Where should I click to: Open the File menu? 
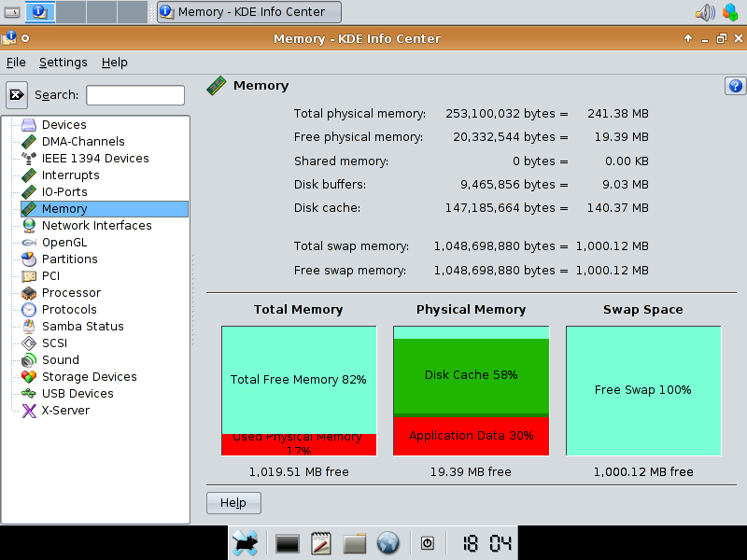coord(16,63)
